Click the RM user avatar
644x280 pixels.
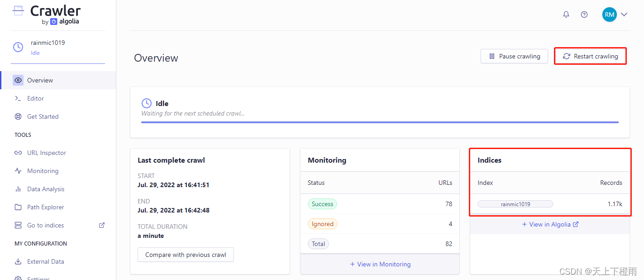(x=610, y=14)
